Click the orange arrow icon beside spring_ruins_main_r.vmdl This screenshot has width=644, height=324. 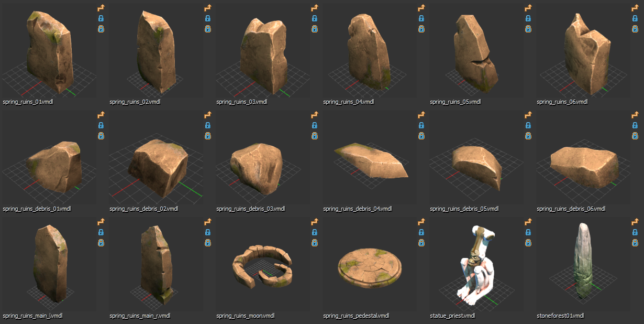(x=208, y=222)
